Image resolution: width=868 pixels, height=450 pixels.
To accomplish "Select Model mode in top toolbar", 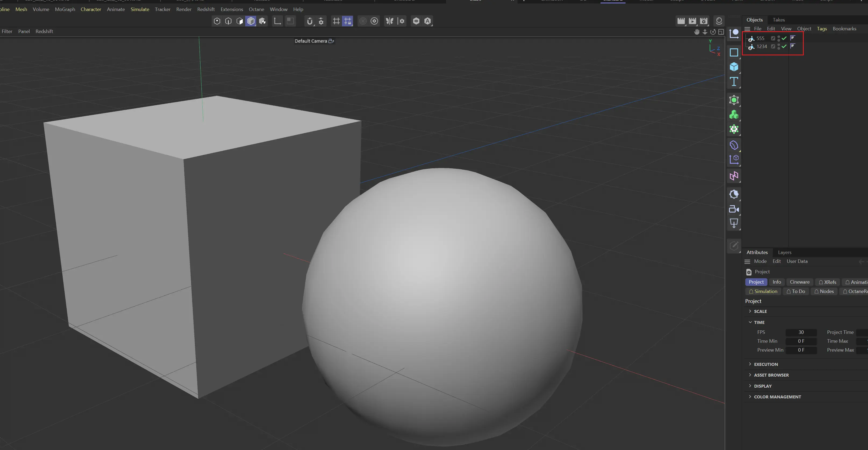I will pos(251,21).
